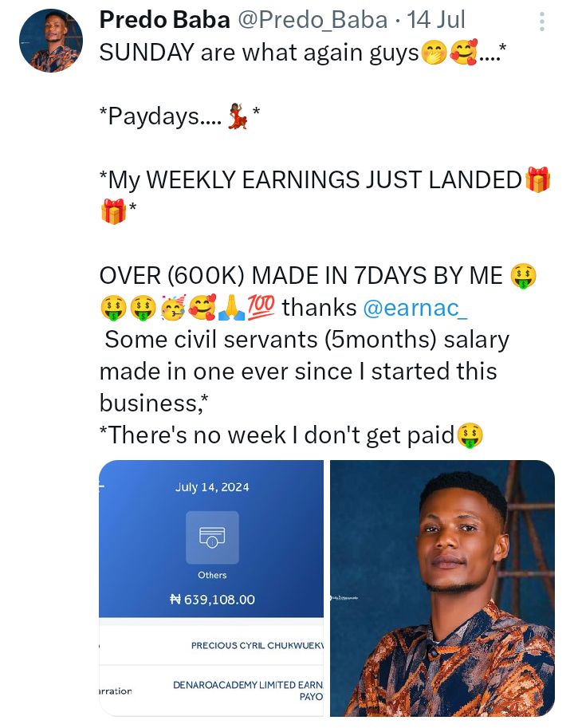
Task: Tap the 100 points emoji
Action: [261, 307]
